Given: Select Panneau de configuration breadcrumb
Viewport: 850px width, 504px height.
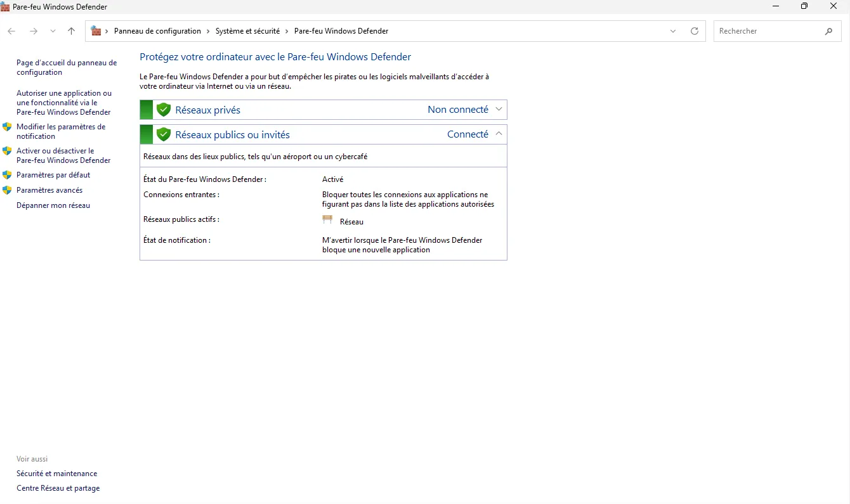Looking at the screenshot, I should click(157, 31).
